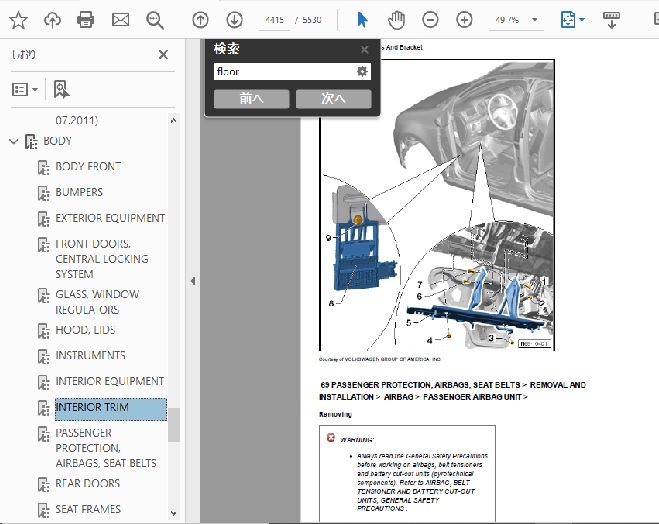Collapse the navigation pane with side arrow
659x524 pixels.
tap(192, 281)
